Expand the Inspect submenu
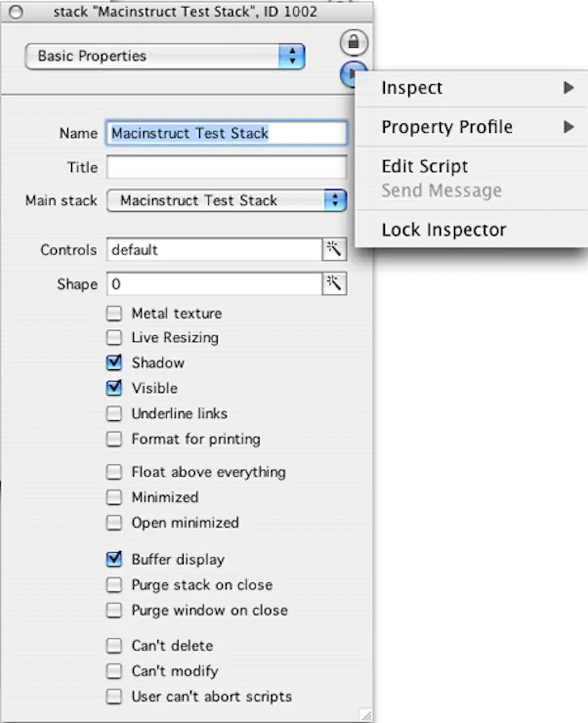Image resolution: width=588 pixels, height=723 pixels. click(457, 88)
